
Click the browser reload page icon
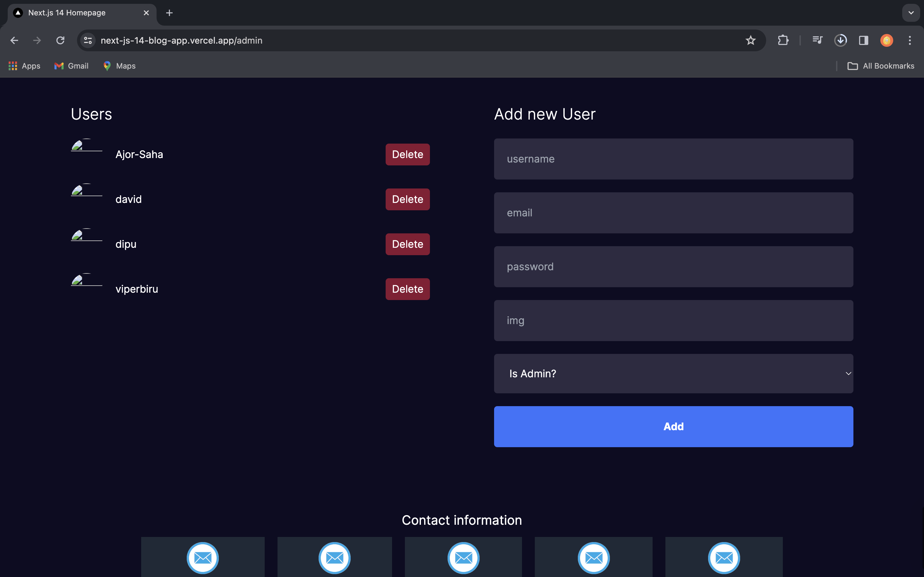pyautogui.click(x=60, y=40)
